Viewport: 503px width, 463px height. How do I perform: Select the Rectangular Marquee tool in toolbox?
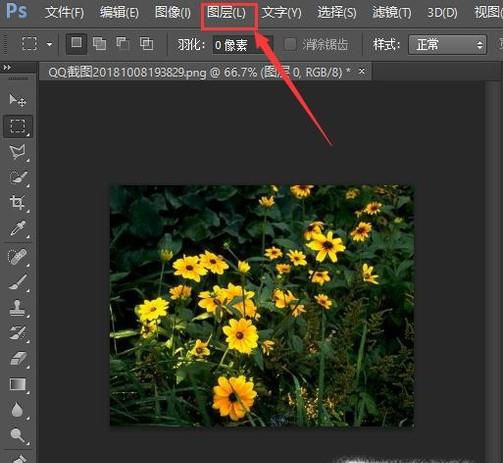tap(18, 126)
